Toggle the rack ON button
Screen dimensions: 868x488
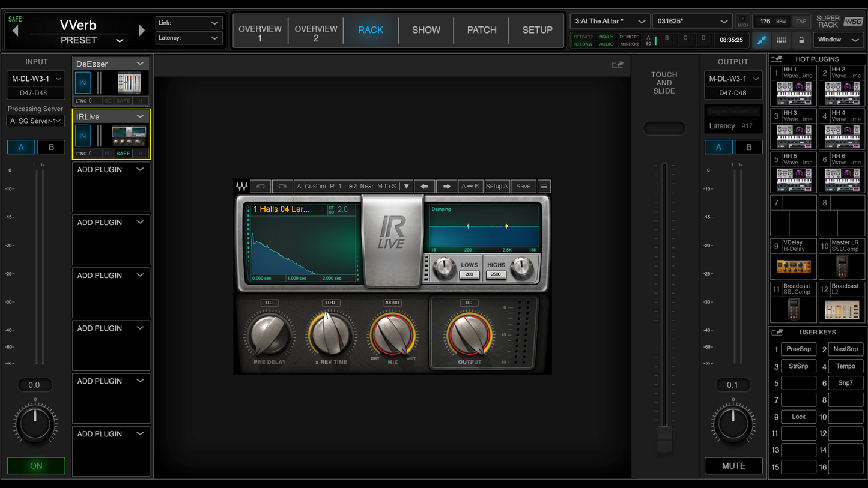[x=36, y=466]
